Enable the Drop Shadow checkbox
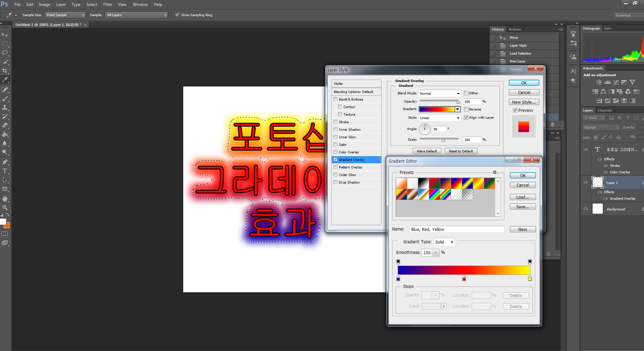 336,182
